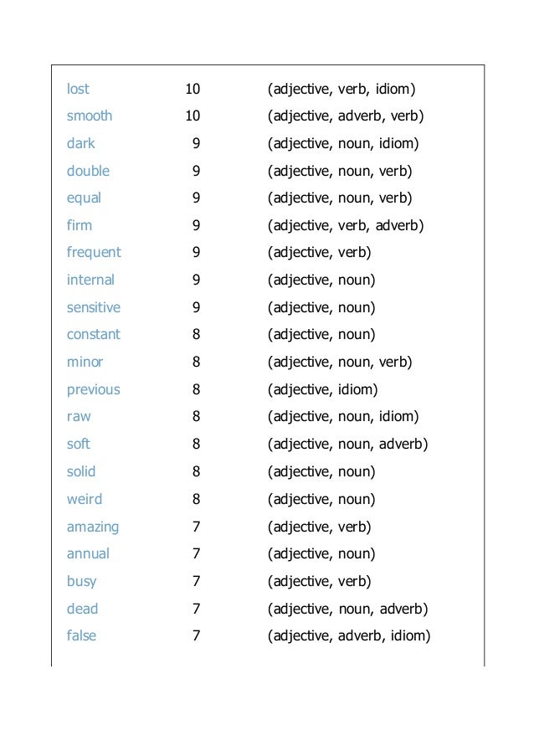Visit the 'amazing' word link
The image size is (534, 756).
[93, 527]
